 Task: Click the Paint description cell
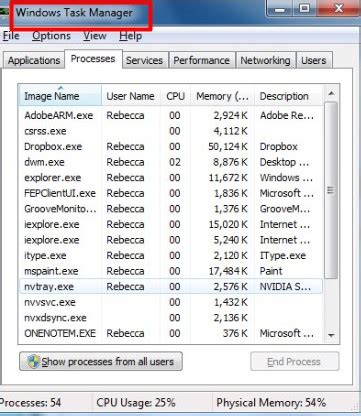click(x=271, y=271)
